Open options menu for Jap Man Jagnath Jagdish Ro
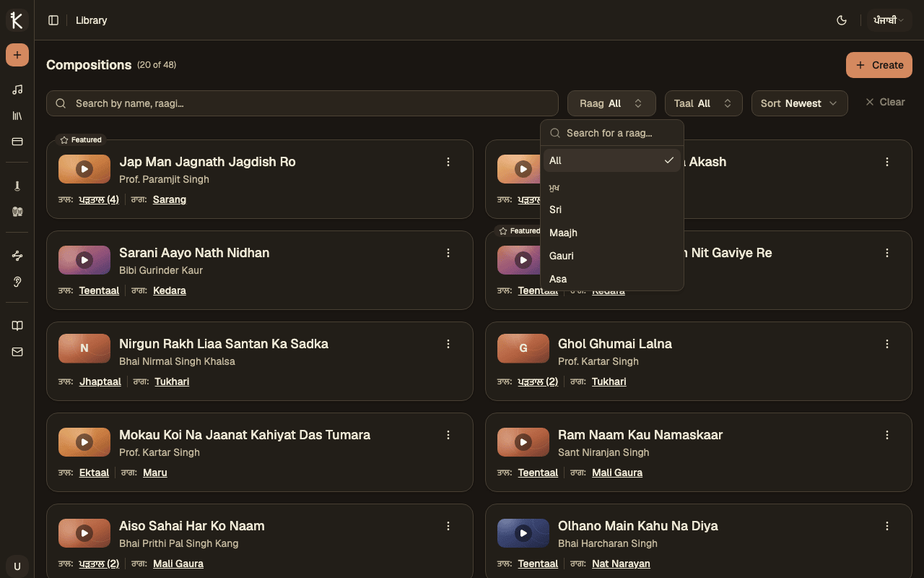The width and height of the screenshot is (924, 578). (x=448, y=162)
